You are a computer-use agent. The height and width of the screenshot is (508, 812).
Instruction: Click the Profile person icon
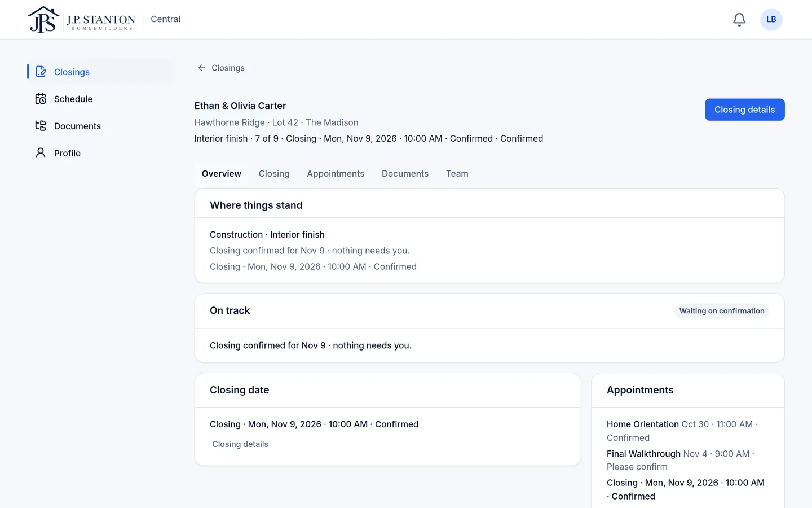(41, 153)
